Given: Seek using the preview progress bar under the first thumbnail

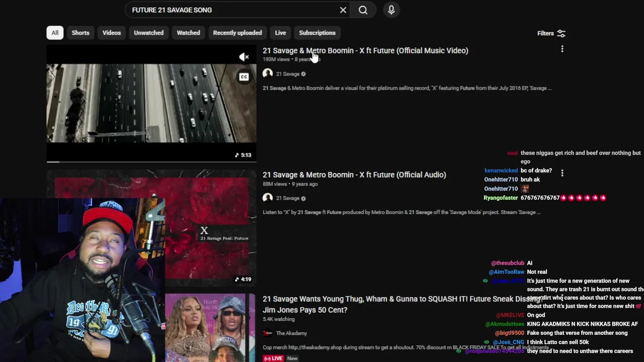Looking at the screenshot, I should 151,161.
